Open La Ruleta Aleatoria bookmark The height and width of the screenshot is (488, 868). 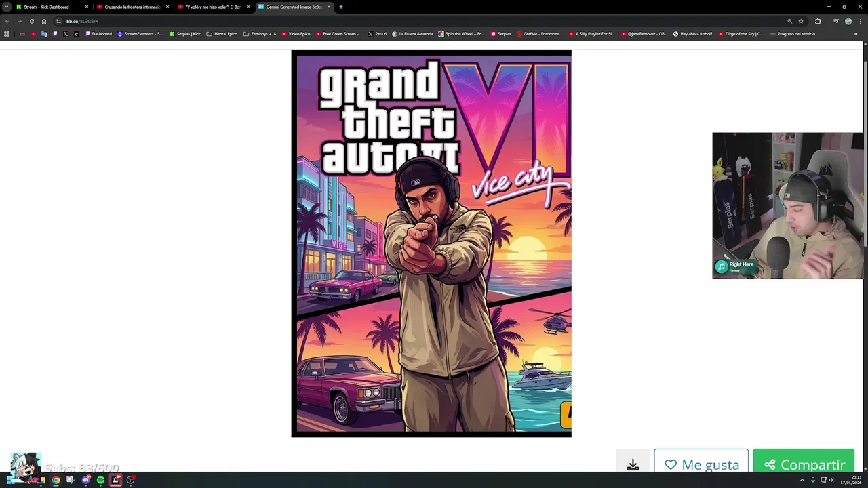point(413,33)
